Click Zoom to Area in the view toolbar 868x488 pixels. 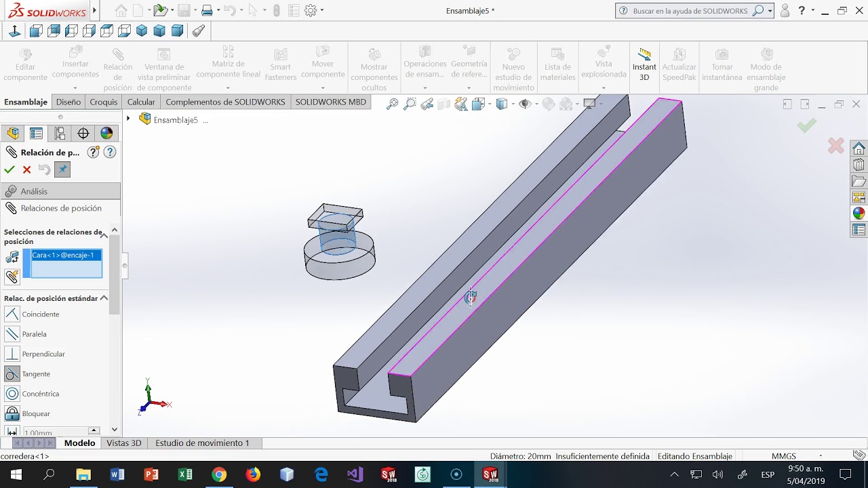pyautogui.click(x=410, y=104)
